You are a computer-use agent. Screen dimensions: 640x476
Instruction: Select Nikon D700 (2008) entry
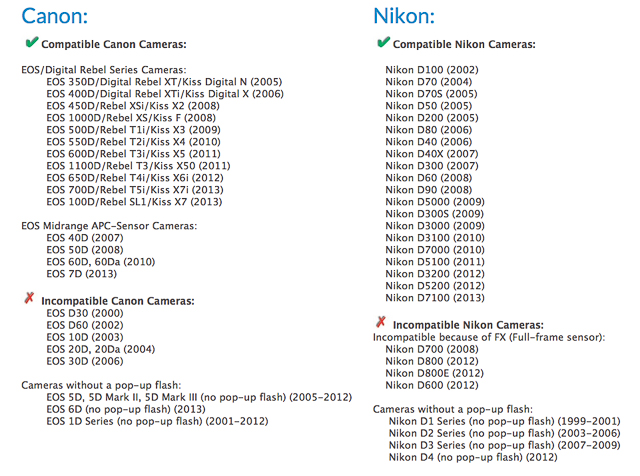pos(432,349)
